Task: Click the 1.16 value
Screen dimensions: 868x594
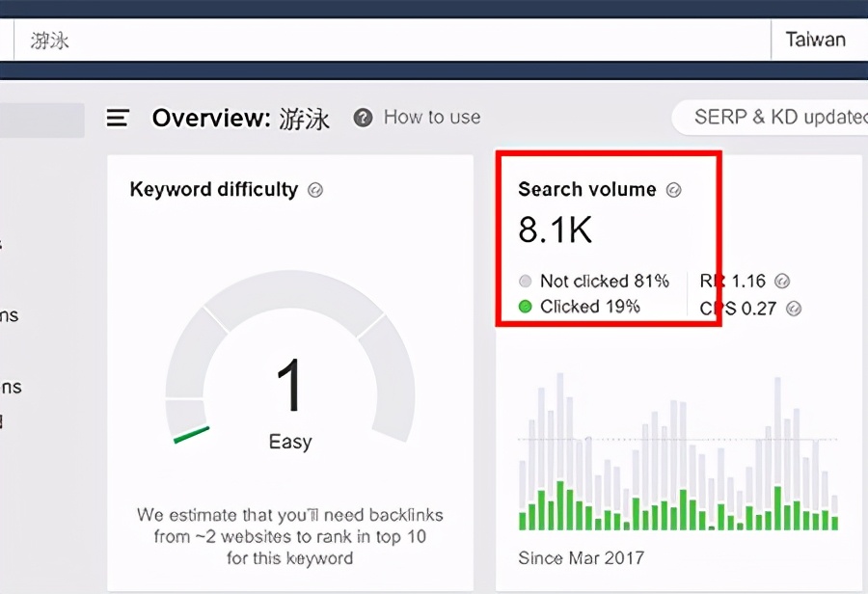Action: [748, 282]
